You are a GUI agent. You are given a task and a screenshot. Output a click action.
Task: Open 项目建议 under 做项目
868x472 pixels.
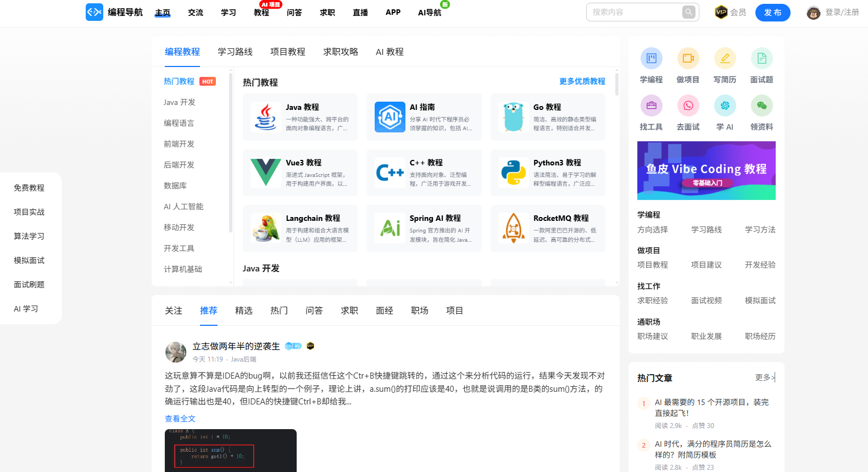click(x=706, y=265)
